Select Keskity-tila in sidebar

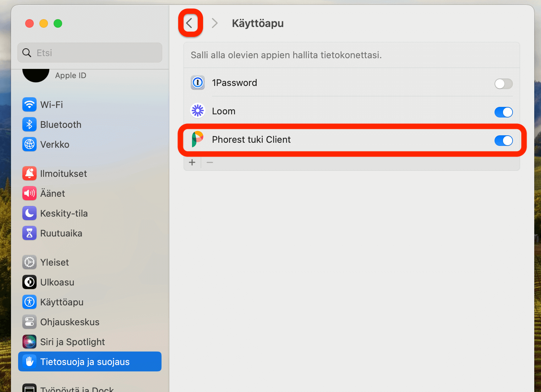[64, 213]
